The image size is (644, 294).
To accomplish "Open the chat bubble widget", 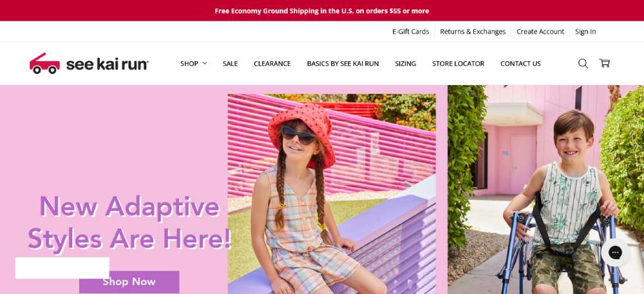I will (x=615, y=253).
